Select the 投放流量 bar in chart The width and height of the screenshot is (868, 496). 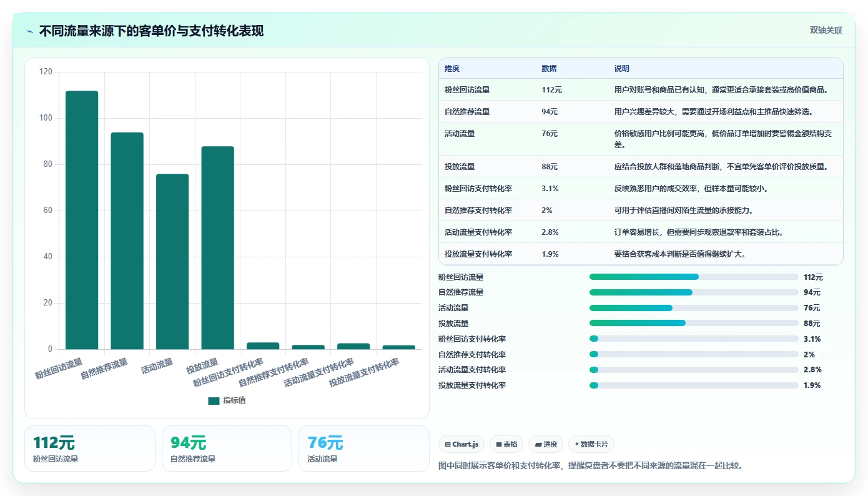pyautogui.click(x=218, y=248)
